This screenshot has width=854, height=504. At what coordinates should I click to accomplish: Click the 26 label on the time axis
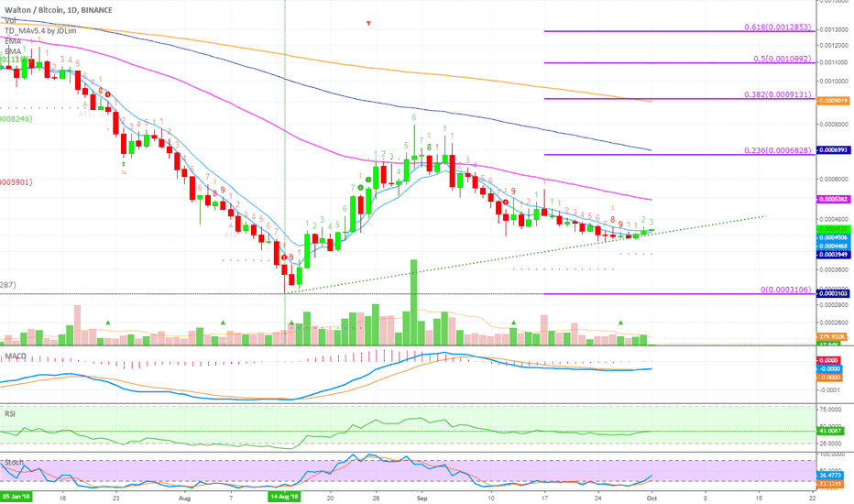(376, 498)
